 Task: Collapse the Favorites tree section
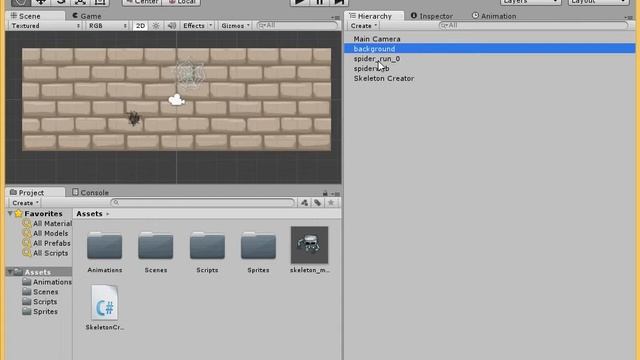pyautogui.click(x=10, y=213)
